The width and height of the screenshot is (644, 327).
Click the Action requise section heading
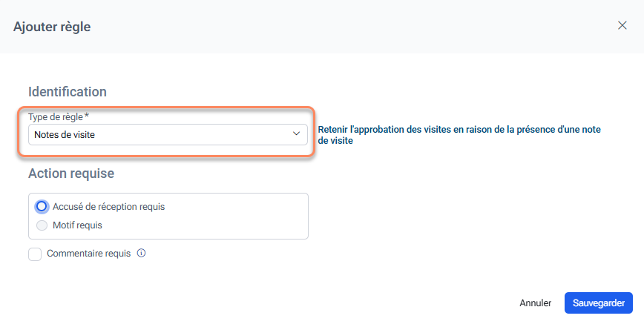click(x=71, y=174)
